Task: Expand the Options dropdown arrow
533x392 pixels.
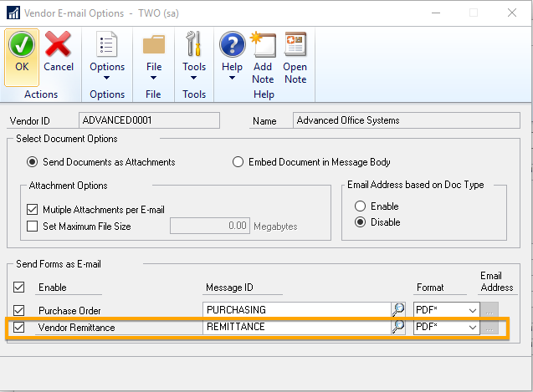Action: point(107,78)
